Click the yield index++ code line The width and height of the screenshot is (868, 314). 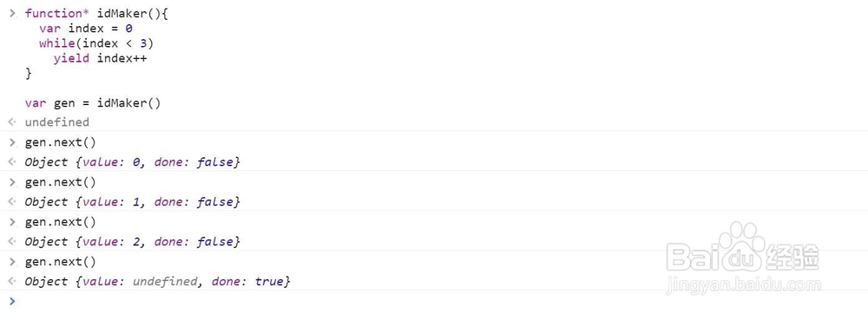click(x=100, y=59)
